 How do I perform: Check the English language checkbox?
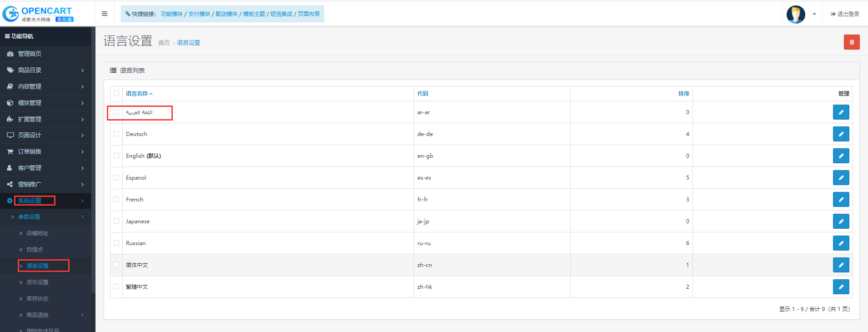116,156
